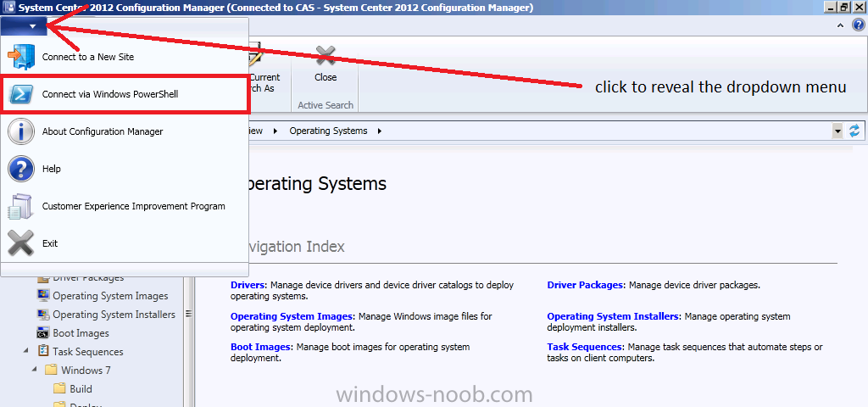Collapse the Windows 7 folder node

[34, 370]
